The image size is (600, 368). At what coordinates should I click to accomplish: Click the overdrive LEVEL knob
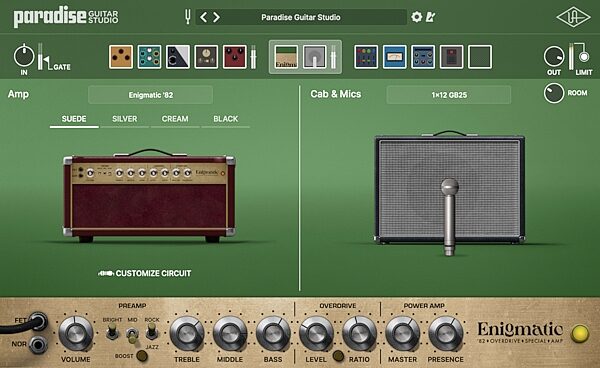coord(316,334)
